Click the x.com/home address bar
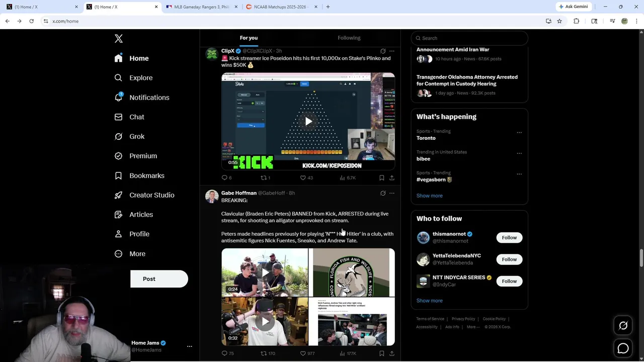Image resolution: width=644 pixels, height=362 pixels. click(292, 21)
